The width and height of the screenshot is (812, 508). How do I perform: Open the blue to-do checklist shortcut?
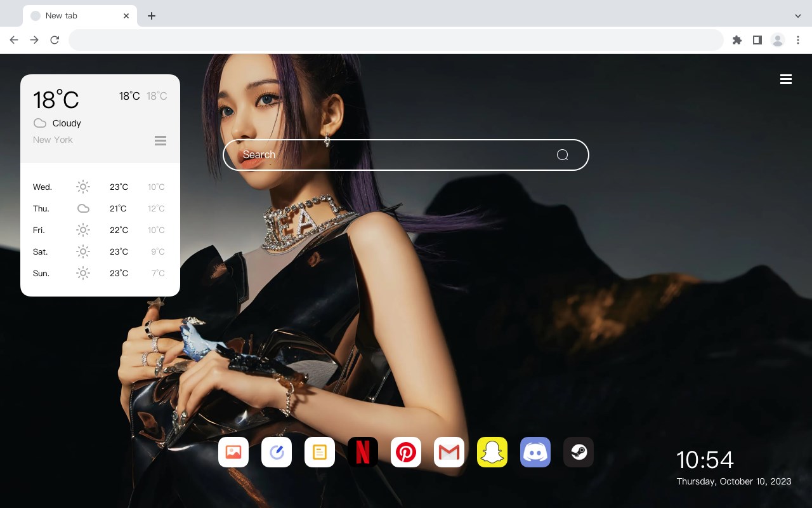pyautogui.click(x=277, y=452)
